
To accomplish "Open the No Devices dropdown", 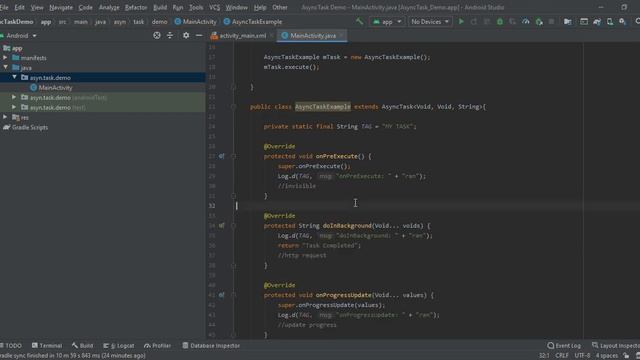I will point(430,22).
